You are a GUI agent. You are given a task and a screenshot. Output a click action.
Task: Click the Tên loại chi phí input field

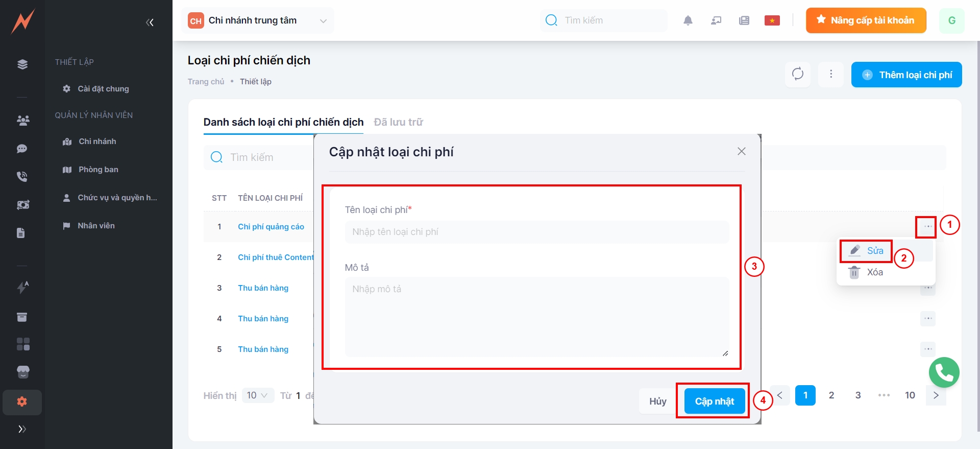(536, 232)
